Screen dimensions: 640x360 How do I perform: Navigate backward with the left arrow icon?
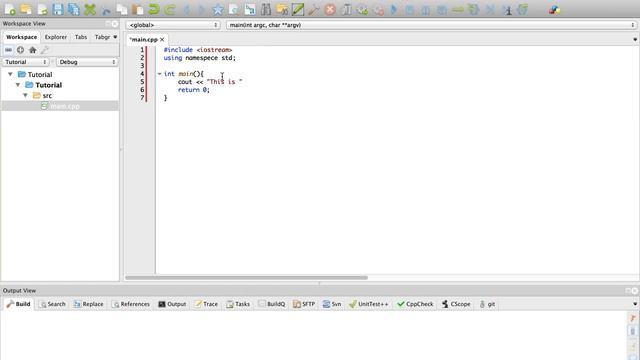(x=186, y=9)
